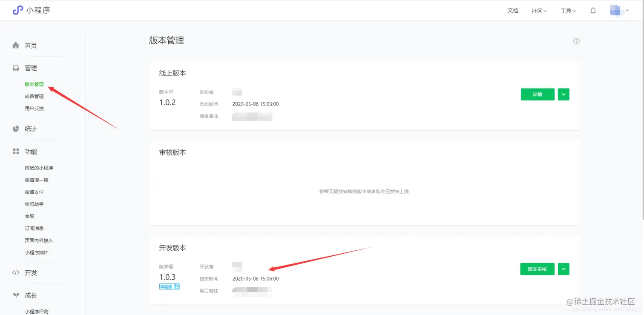This screenshot has height=315, width=644.
Task: Click the 管理 inbox icon
Action: pyautogui.click(x=16, y=68)
